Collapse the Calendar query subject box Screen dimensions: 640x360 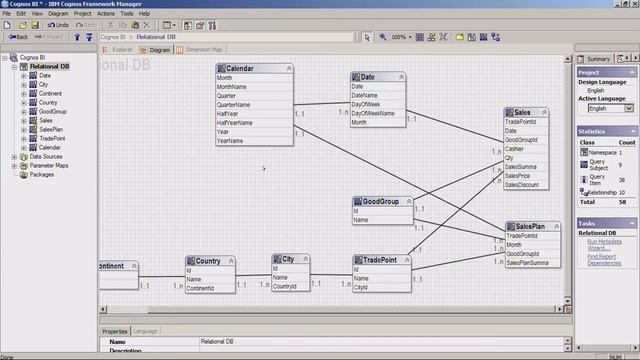coord(289,69)
